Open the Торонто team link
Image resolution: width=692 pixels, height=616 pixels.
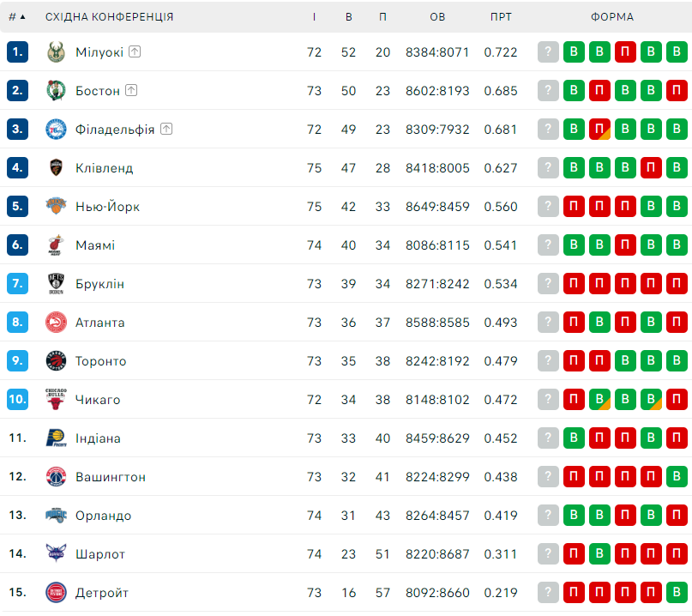100,361
